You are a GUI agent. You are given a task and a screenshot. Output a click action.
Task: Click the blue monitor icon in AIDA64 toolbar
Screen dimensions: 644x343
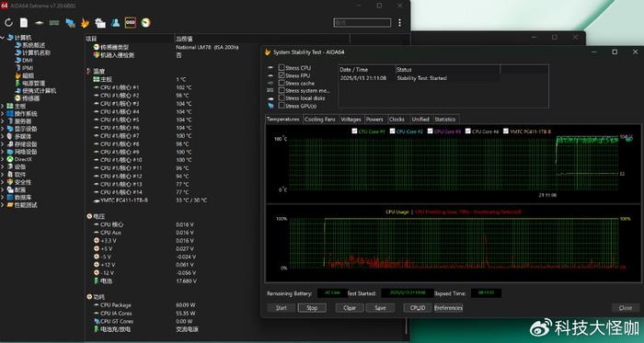coord(70,23)
